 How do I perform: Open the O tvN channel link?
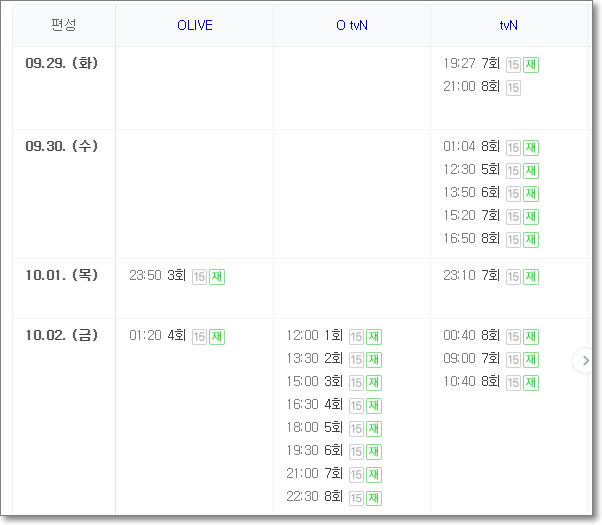pyautogui.click(x=352, y=25)
